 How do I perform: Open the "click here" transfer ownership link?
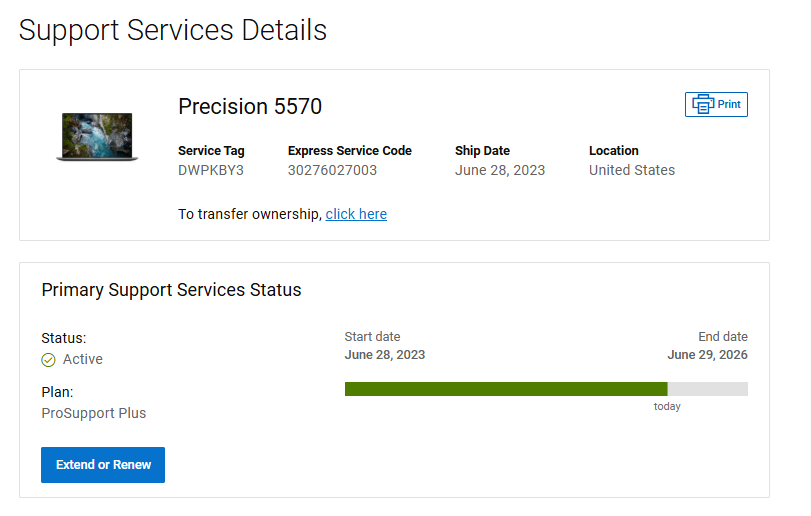point(356,214)
